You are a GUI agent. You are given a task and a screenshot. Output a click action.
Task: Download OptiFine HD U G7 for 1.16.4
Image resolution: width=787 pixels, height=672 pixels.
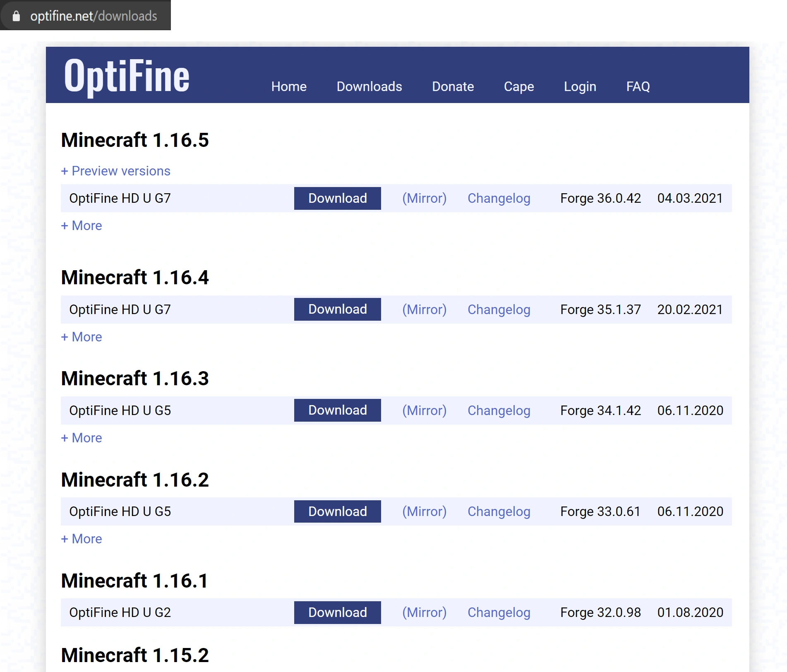[337, 310]
